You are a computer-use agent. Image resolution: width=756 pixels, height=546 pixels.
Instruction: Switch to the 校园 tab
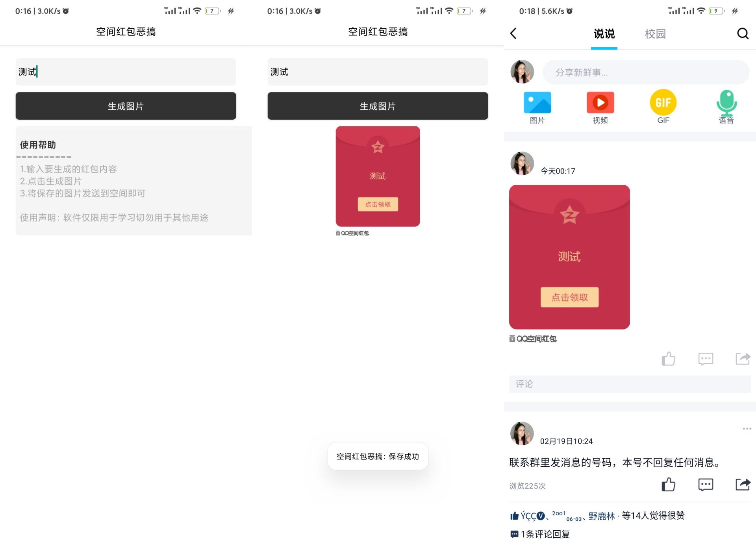[655, 34]
